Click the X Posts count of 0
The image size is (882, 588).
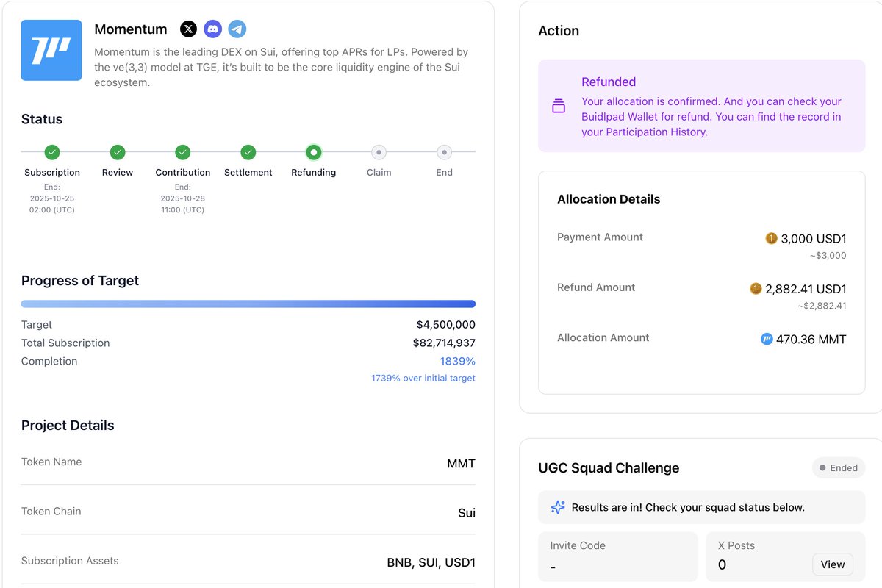(722, 564)
